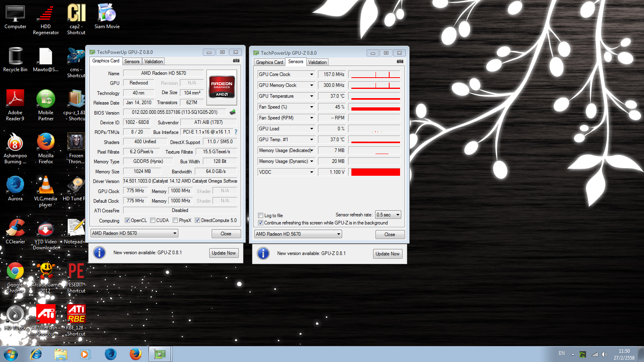Open Mozilla Firefox desktop icon
The height and width of the screenshot is (362, 644).
coord(46,148)
